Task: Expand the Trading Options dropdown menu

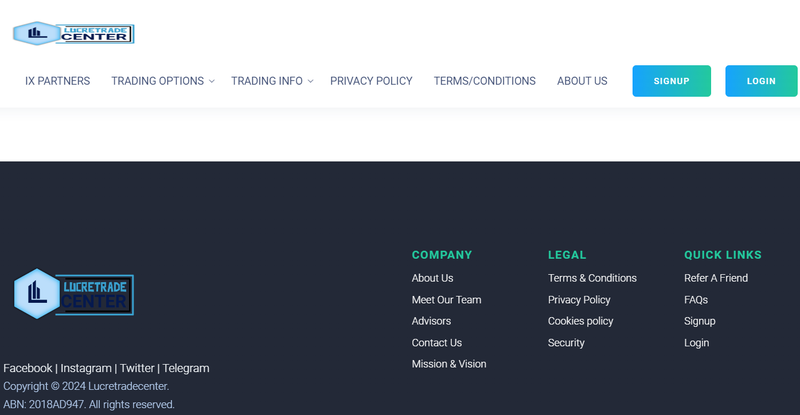Action: coord(162,81)
